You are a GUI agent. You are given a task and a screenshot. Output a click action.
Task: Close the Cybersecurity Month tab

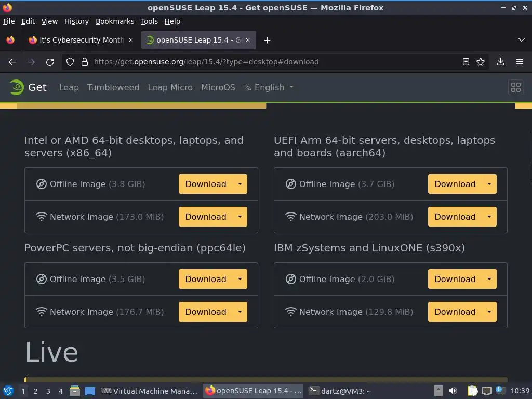[131, 40]
